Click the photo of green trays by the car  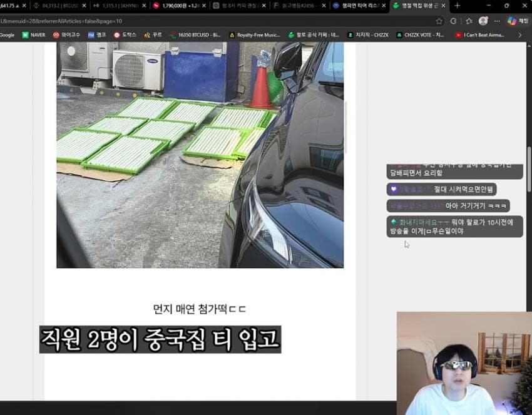pos(200,155)
